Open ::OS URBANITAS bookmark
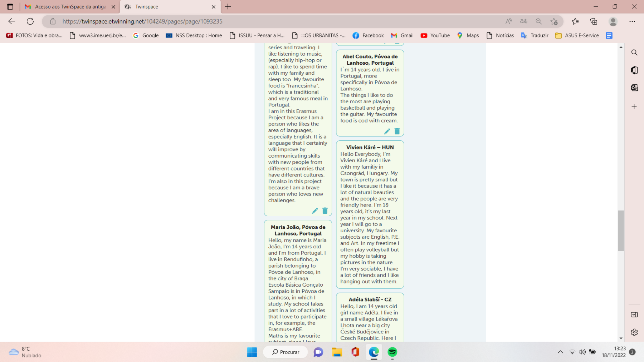Screen dimensions: 644x362 click(x=318, y=35)
